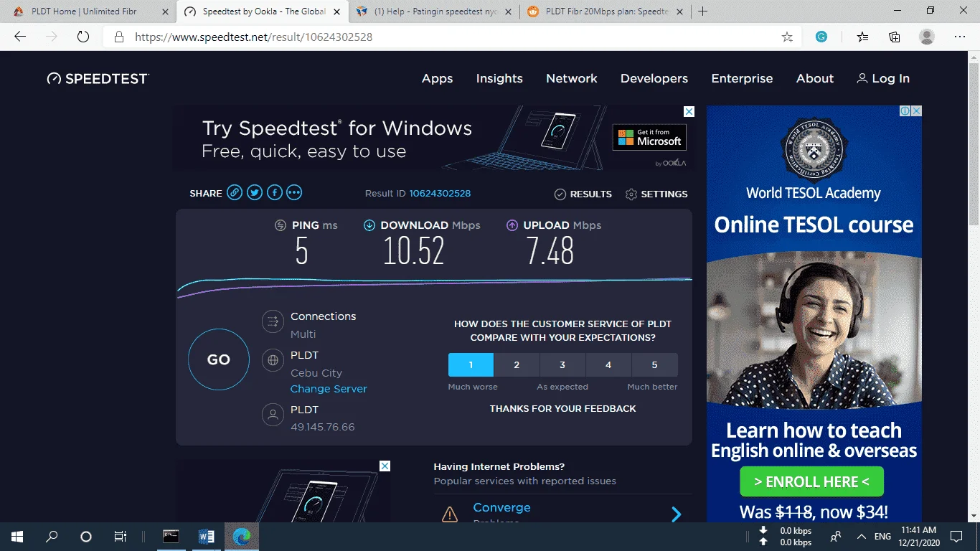
Task: Open Microsoft Word from the taskbar
Action: pyautogui.click(x=207, y=537)
